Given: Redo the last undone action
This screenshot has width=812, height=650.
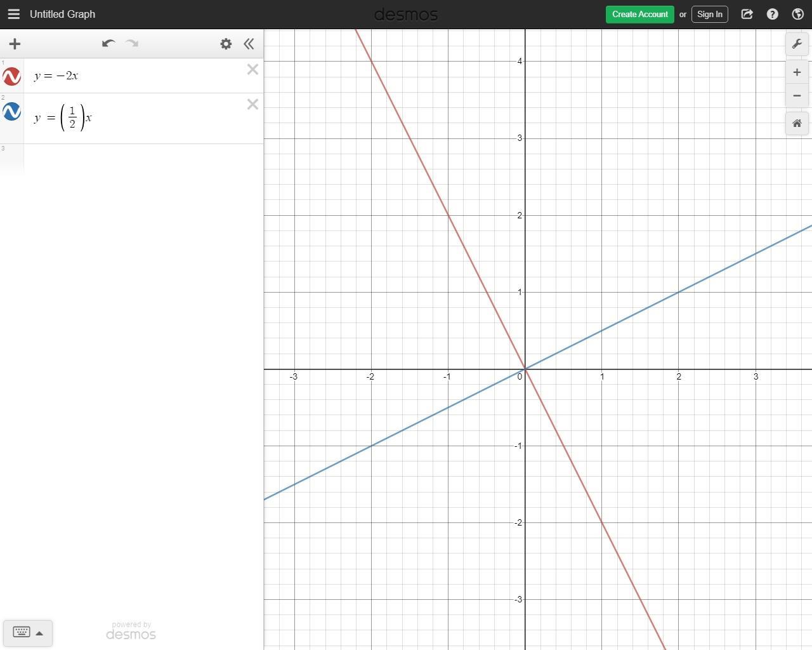Looking at the screenshot, I should [132, 44].
